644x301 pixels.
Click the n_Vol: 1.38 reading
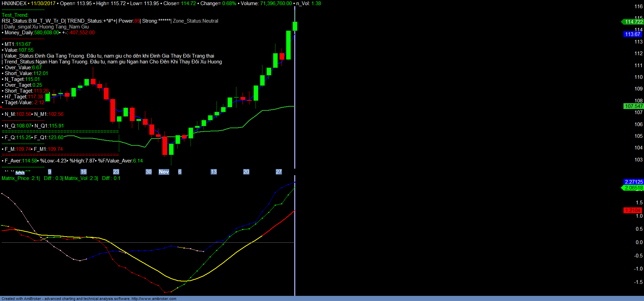coord(309,3)
